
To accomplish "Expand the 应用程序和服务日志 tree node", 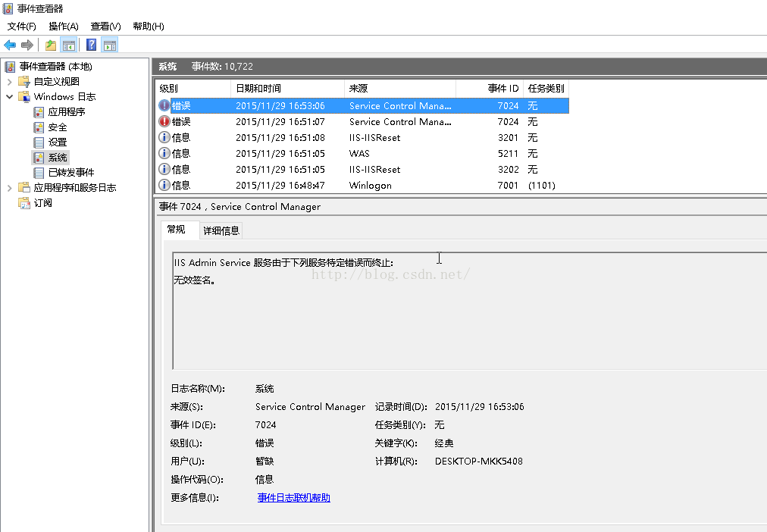I will tap(9, 188).
